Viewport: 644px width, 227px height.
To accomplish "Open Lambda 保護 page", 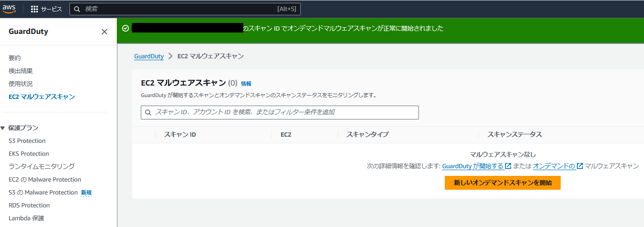I will click(26, 218).
